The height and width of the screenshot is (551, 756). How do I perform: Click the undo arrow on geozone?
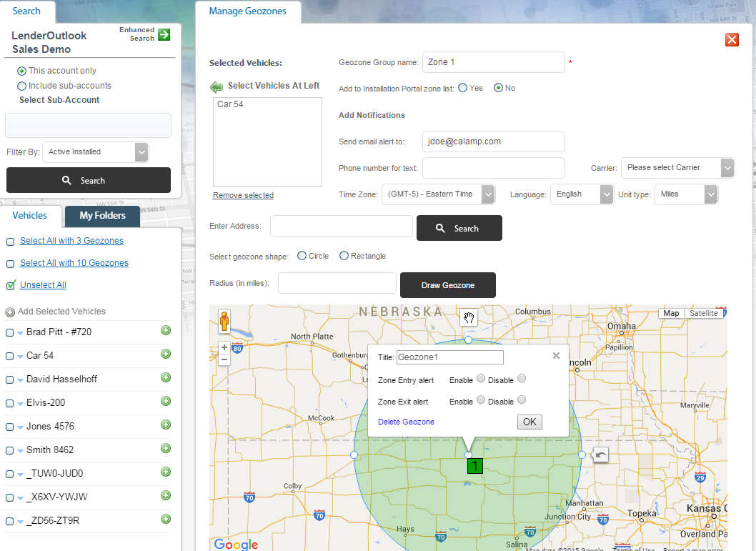point(601,455)
